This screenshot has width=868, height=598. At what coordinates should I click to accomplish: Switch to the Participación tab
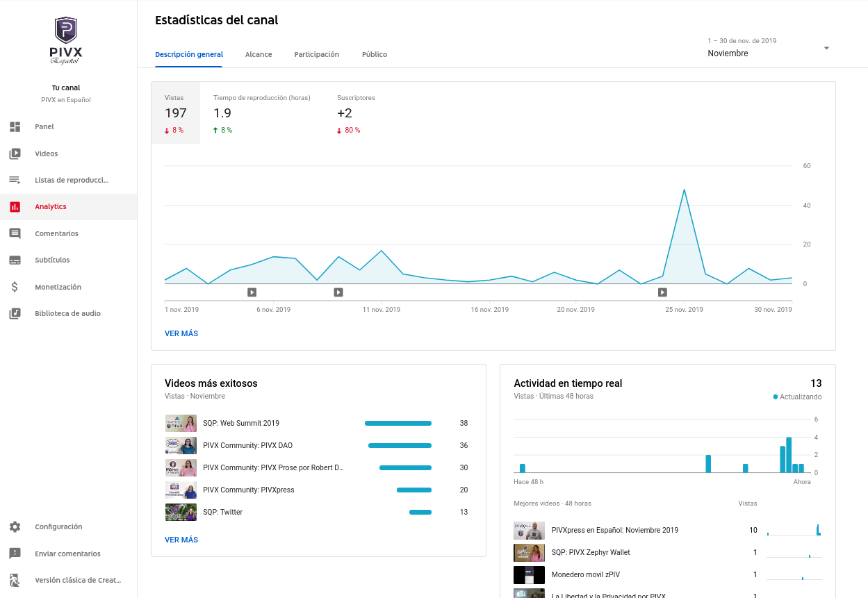coord(317,54)
